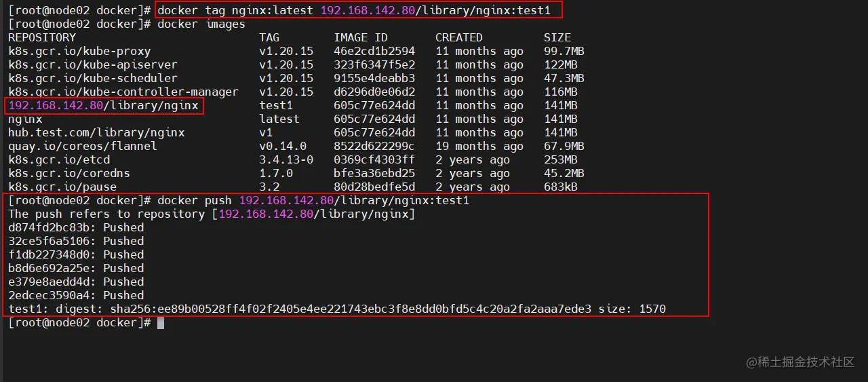Select k8s.gcr.io/kube-controller-manager repository name
Image resolution: width=868 pixels, height=382 pixels.
click(x=123, y=92)
